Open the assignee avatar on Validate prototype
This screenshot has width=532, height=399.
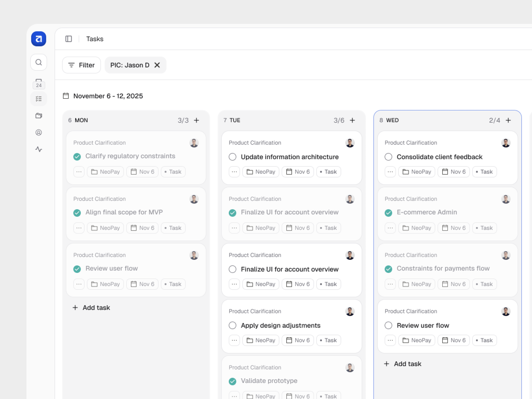[x=350, y=368]
